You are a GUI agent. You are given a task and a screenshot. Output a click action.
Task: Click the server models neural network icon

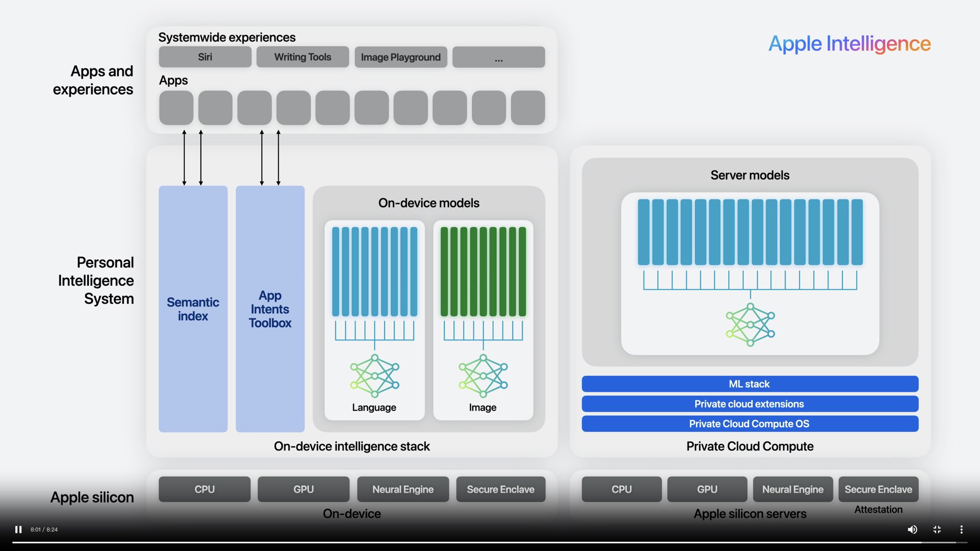pos(750,325)
